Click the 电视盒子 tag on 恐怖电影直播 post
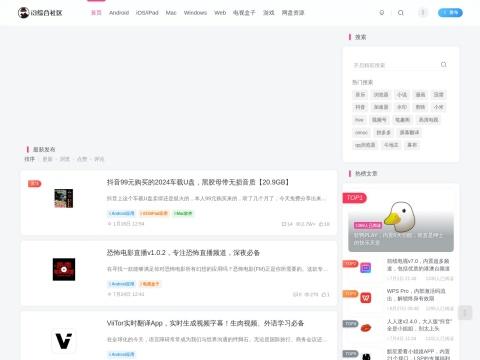 tap(150, 284)
